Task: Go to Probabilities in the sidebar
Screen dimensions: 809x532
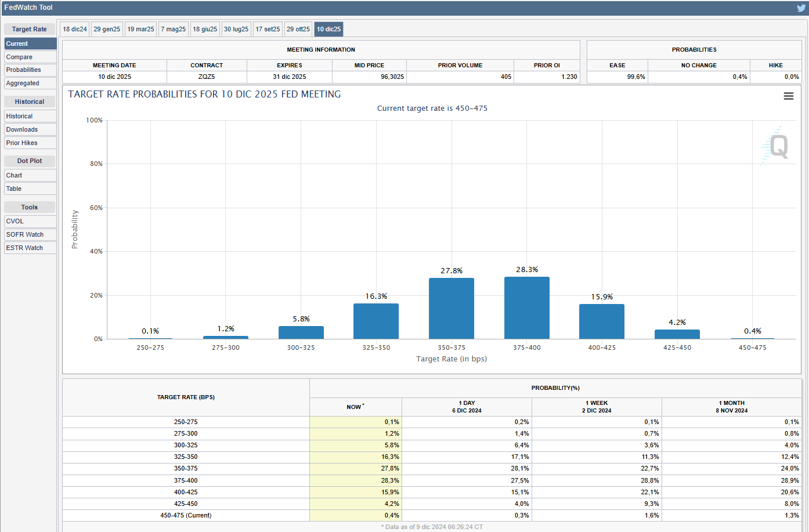Action: pyautogui.click(x=30, y=70)
